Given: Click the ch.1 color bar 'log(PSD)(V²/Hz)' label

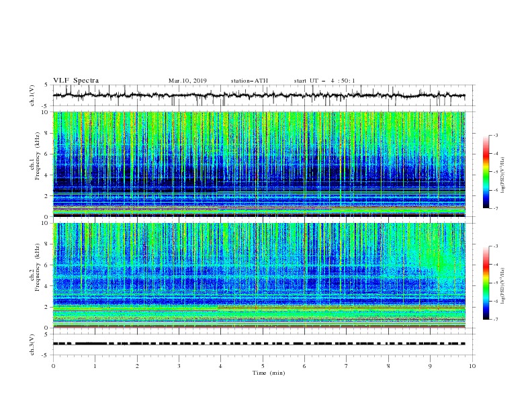Looking at the screenshot, I should click(503, 175).
